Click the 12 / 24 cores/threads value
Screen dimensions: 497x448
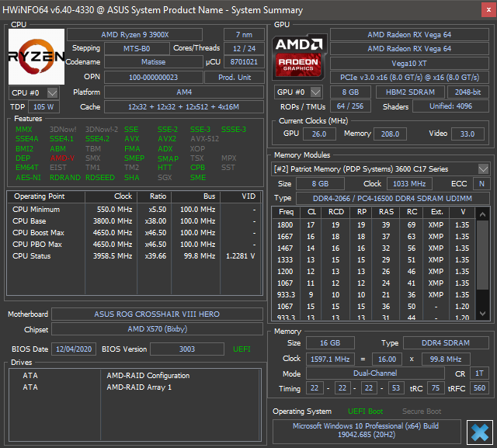244,48
